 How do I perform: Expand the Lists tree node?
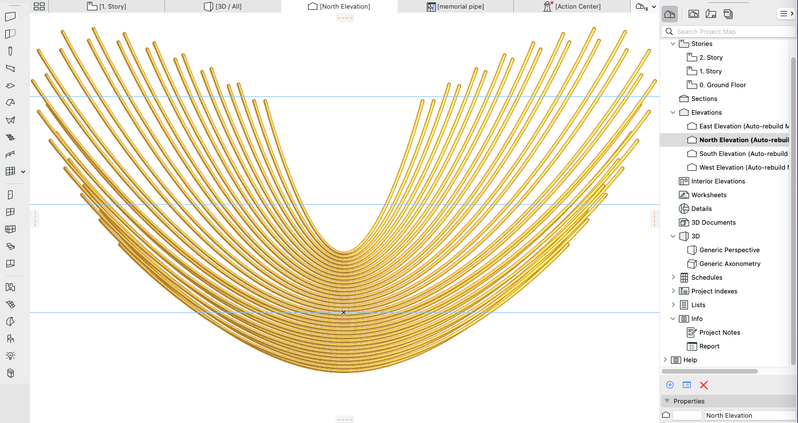[x=673, y=305]
